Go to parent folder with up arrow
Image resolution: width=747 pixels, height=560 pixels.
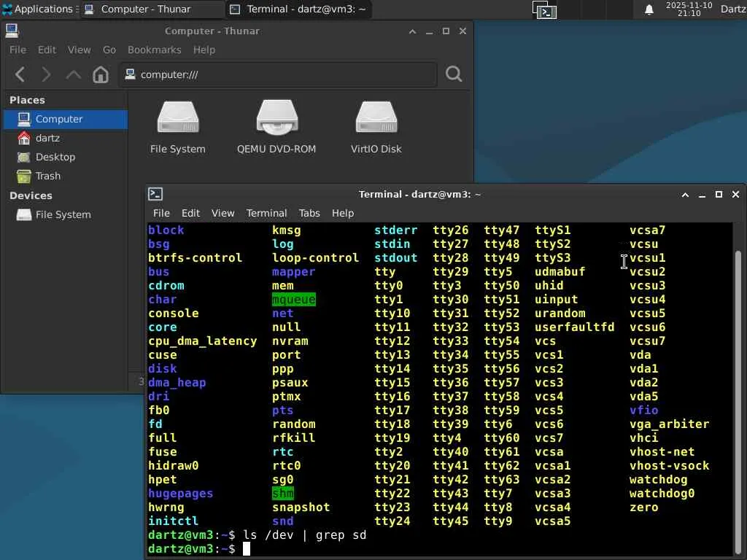[x=73, y=74]
